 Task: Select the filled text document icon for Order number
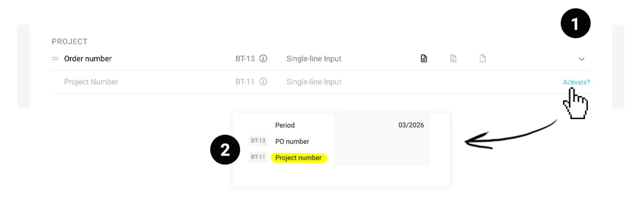coord(424,58)
